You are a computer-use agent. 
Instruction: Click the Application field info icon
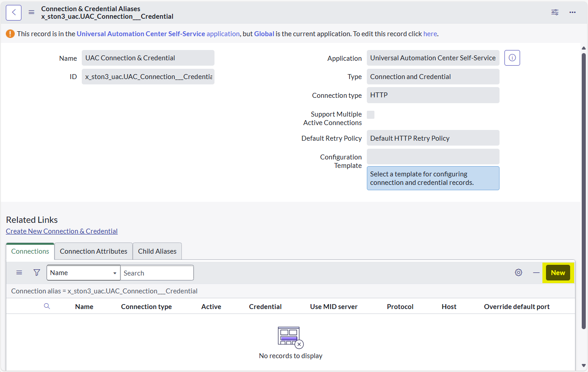click(x=512, y=58)
